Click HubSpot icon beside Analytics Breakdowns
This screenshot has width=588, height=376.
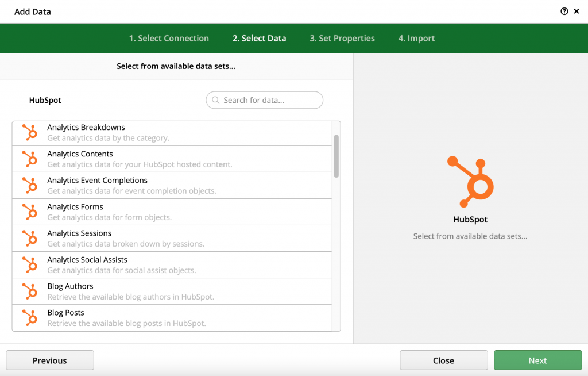pos(30,132)
